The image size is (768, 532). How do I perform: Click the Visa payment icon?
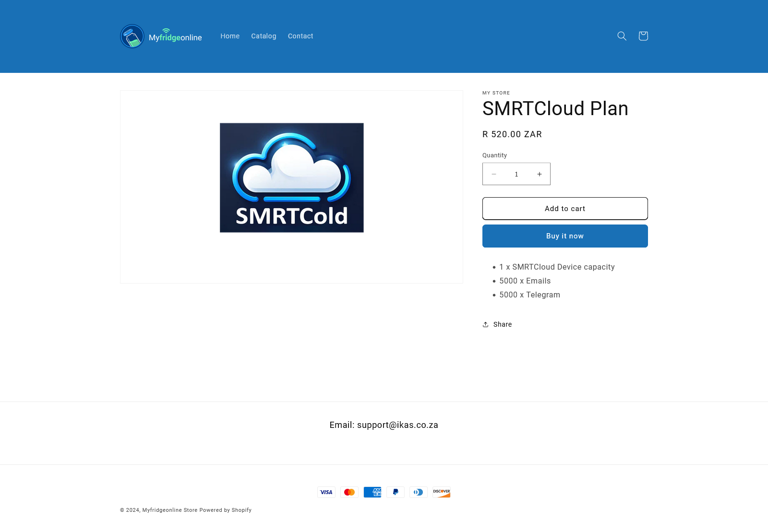point(326,492)
